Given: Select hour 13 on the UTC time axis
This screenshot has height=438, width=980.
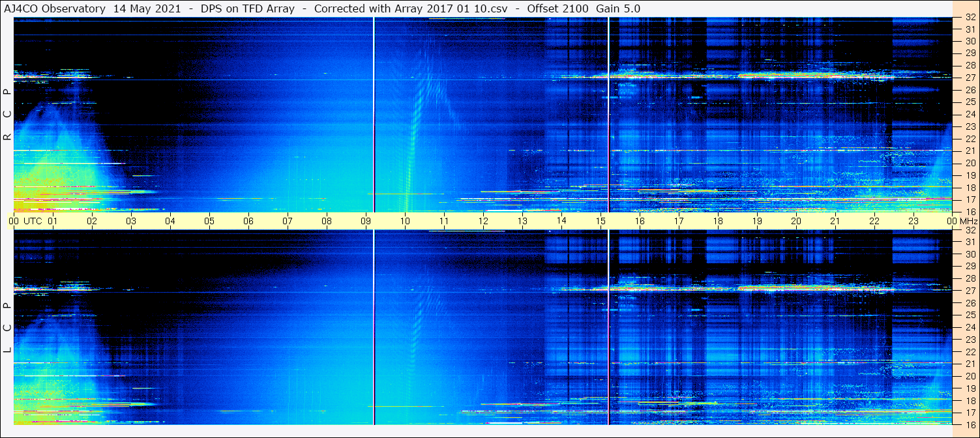Looking at the screenshot, I should tap(522, 221).
